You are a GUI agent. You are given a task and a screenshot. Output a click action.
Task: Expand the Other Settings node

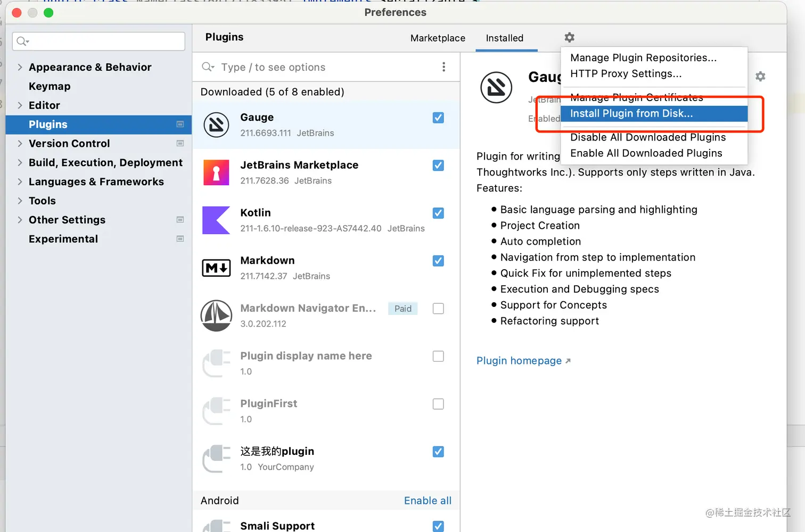pos(20,220)
